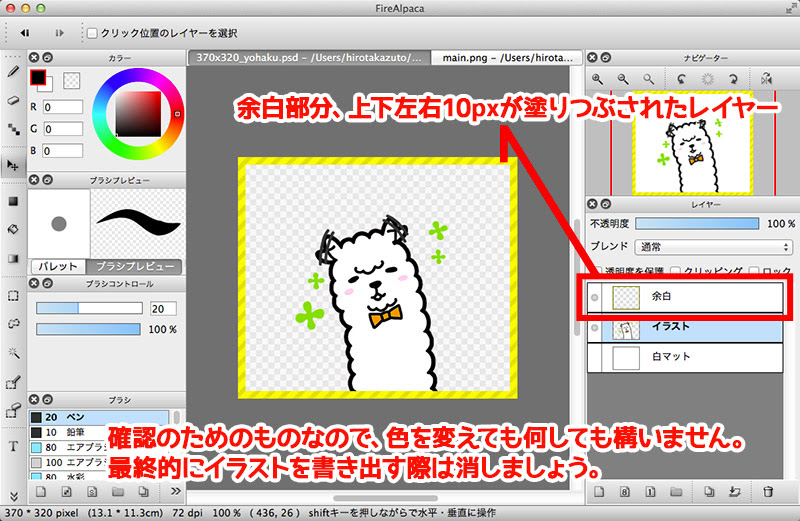Click the canvas horizontal scrollbar

pos(385,498)
